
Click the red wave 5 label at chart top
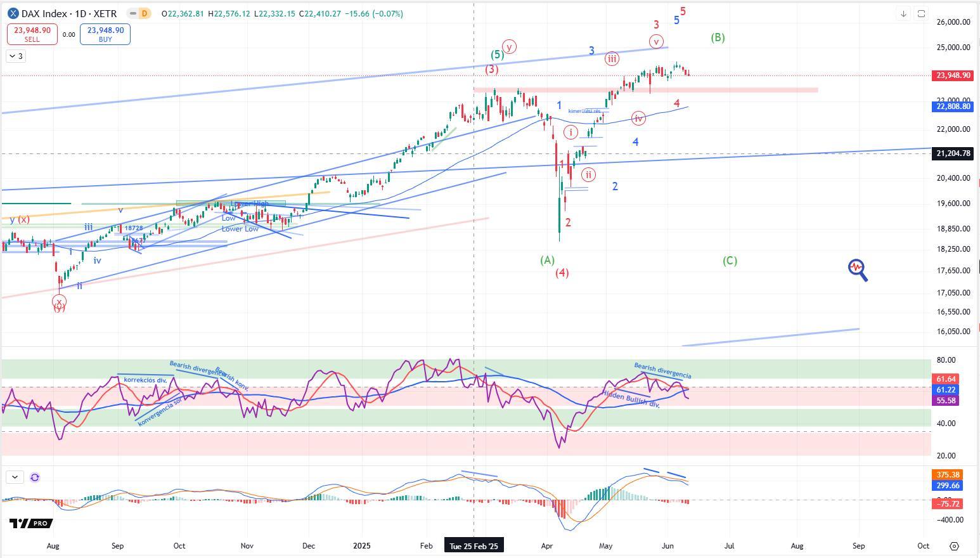(x=683, y=11)
